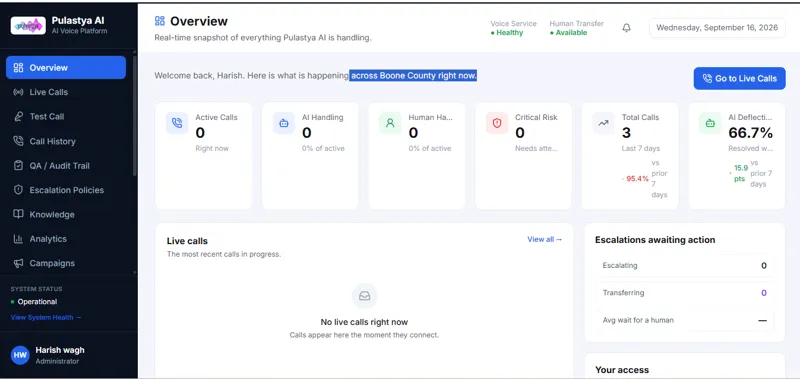Click the Campaigns megaphone icon
This screenshot has height=379, width=800.
[x=18, y=263]
